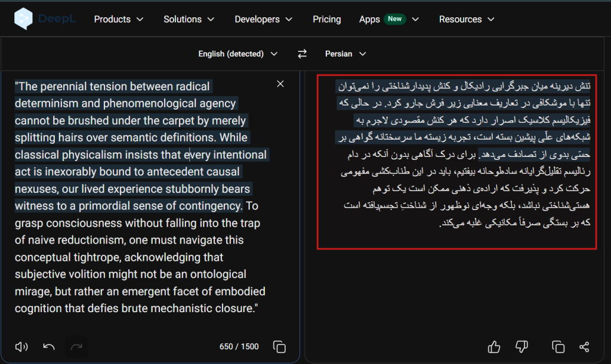This screenshot has height=364, width=611.
Task: Copy the English source text
Action: point(279,347)
